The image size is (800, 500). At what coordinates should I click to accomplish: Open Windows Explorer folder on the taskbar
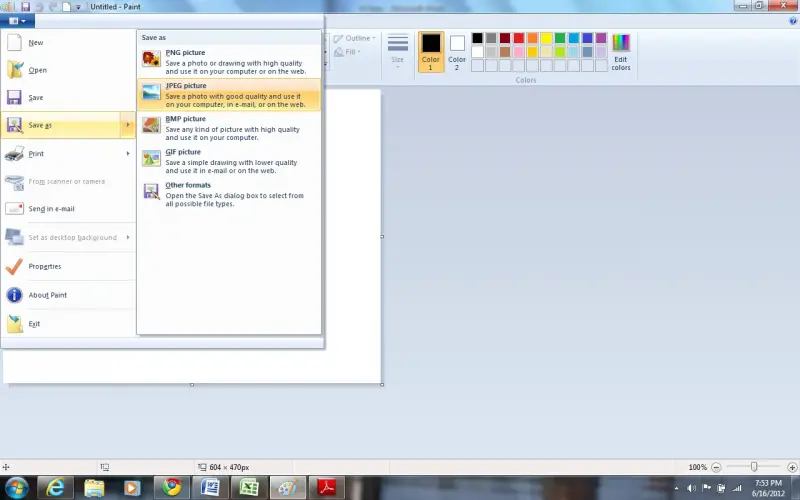(x=94, y=488)
